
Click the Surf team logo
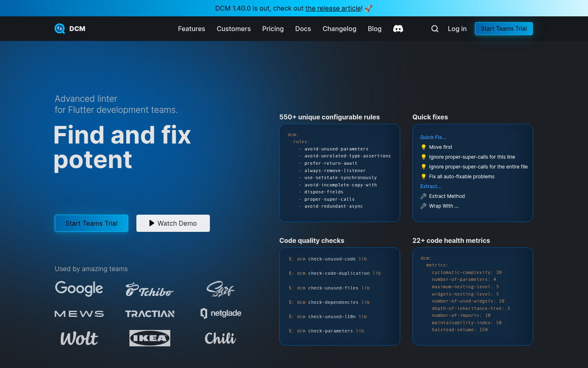pyautogui.click(x=220, y=289)
